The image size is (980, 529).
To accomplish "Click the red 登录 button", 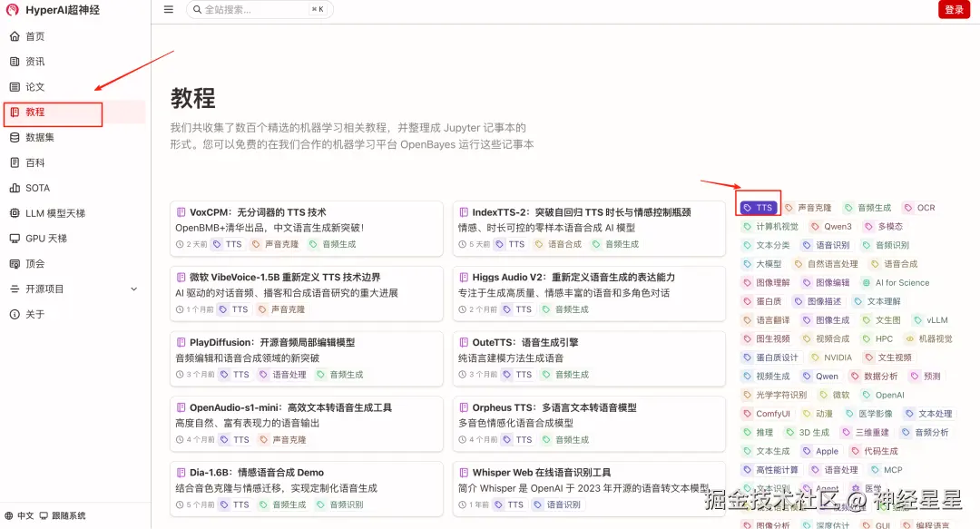I will 954,9.
